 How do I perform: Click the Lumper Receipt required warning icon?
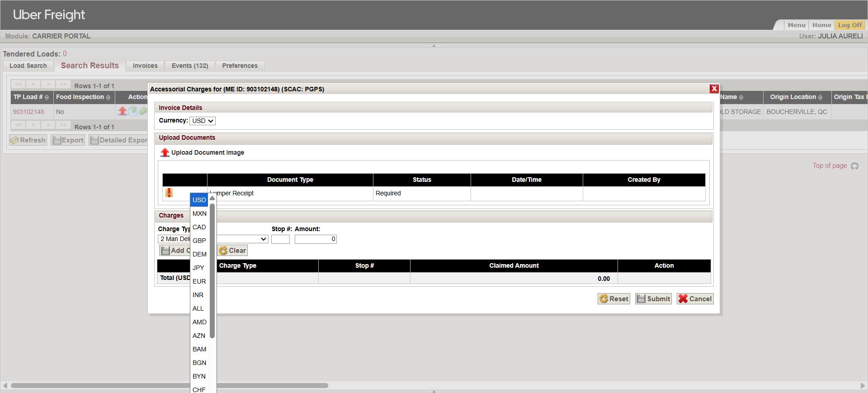pos(169,193)
